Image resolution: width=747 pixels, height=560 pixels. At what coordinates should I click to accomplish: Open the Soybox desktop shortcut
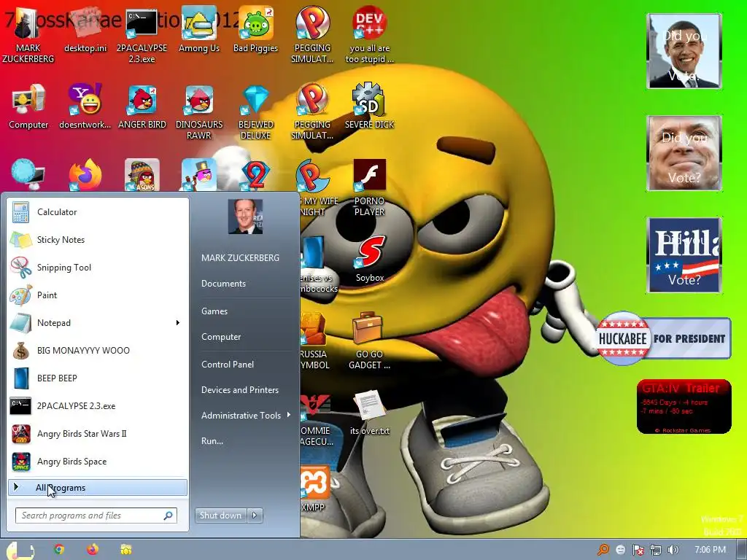tap(369, 260)
